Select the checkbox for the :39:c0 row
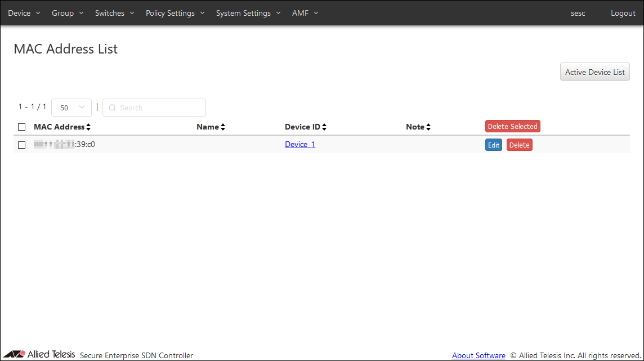 [x=22, y=145]
